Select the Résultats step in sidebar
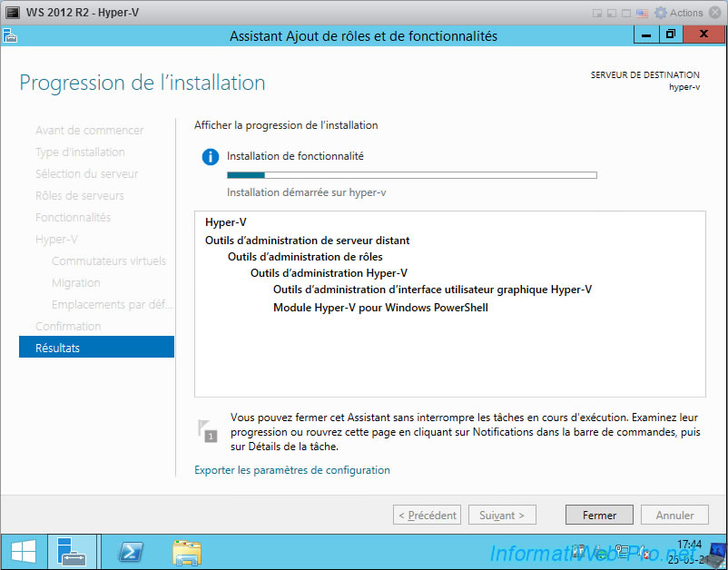 coord(96,348)
